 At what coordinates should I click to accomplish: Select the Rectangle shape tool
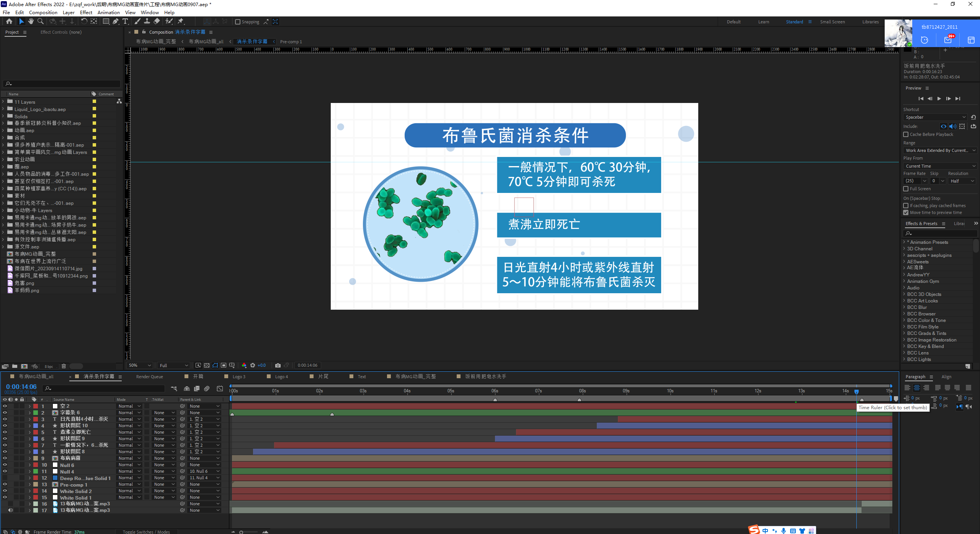pyautogui.click(x=106, y=21)
